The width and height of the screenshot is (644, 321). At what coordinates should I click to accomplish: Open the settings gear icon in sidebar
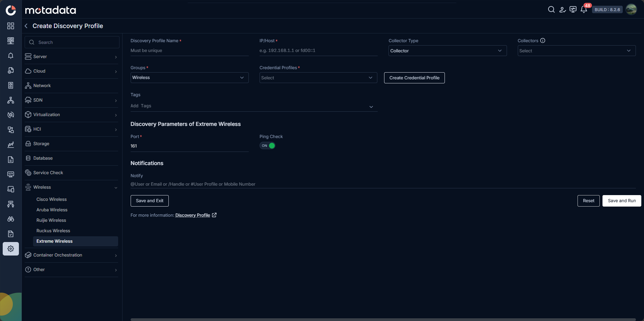[11, 249]
